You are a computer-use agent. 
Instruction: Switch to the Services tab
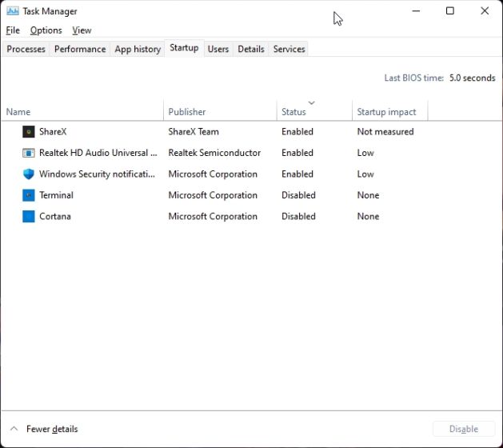(289, 49)
